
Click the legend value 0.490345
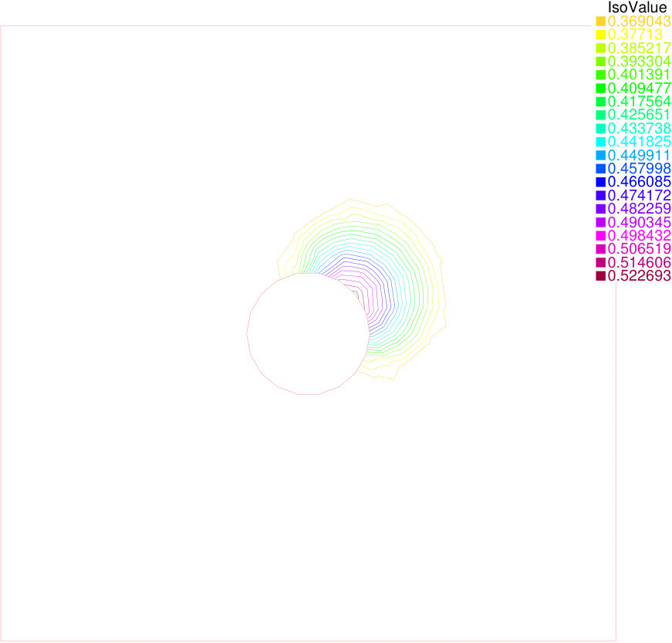point(639,222)
